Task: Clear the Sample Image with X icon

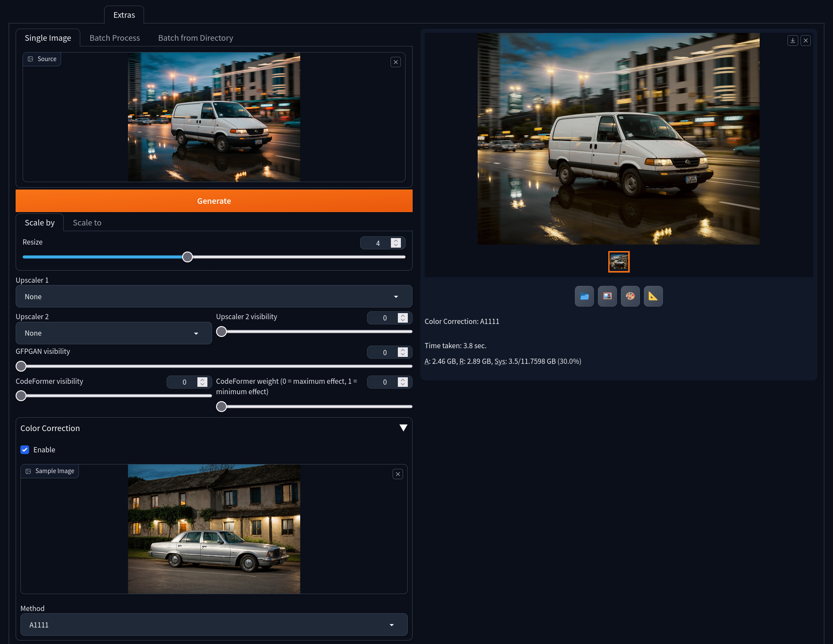Action: (x=398, y=474)
